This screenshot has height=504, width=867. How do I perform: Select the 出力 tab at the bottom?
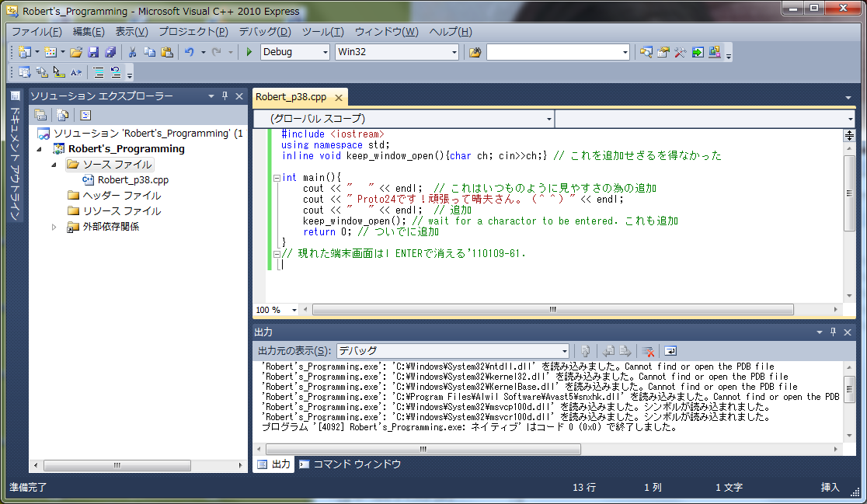tap(274, 464)
